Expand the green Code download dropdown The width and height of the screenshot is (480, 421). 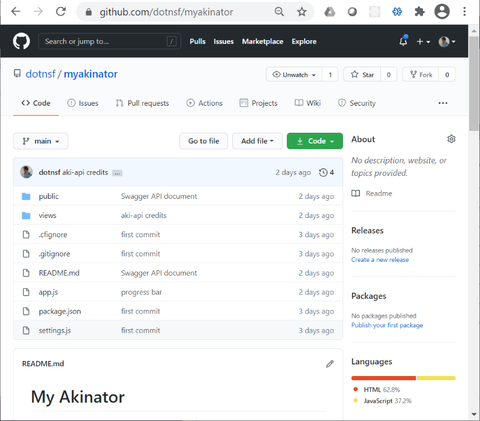pos(315,141)
